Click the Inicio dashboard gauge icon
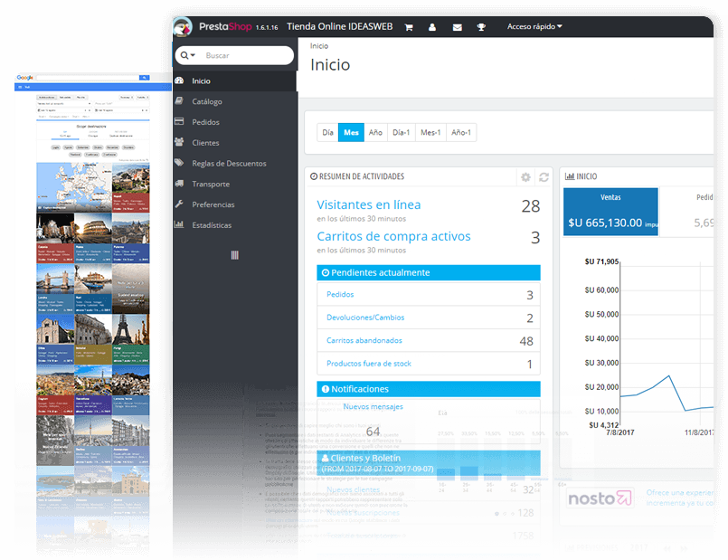The image size is (728, 560). pyautogui.click(x=179, y=81)
